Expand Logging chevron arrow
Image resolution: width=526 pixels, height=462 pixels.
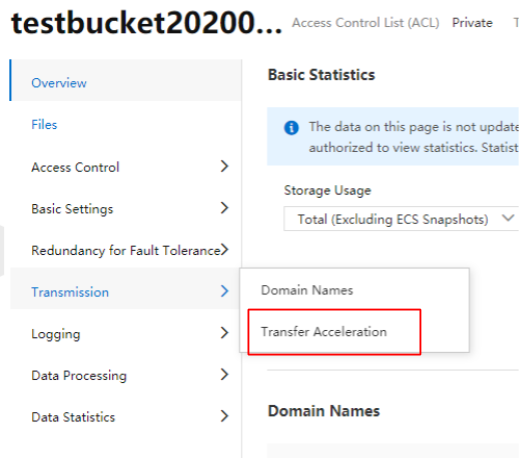[x=224, y=333]
